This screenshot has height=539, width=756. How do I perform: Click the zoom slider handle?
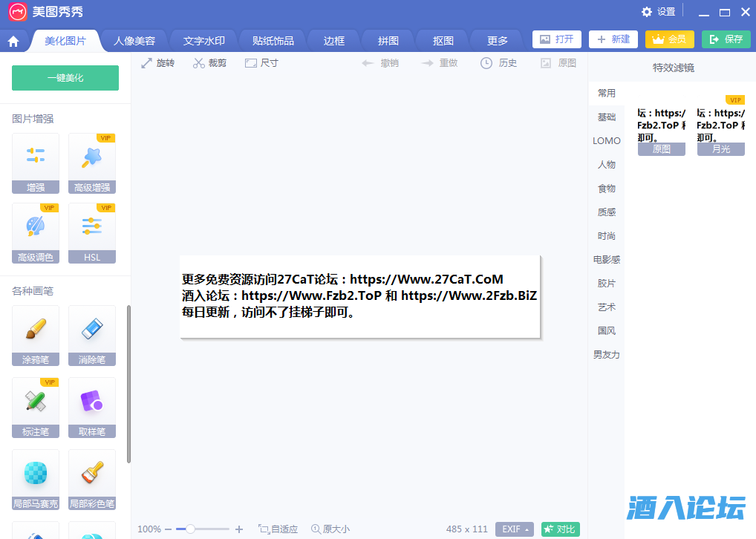190,529
